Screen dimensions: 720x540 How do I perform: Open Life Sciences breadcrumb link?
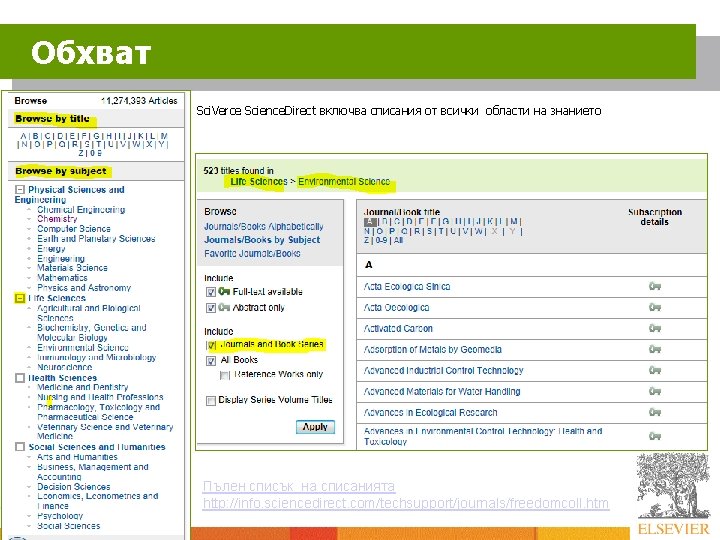[x=259, y=182]
